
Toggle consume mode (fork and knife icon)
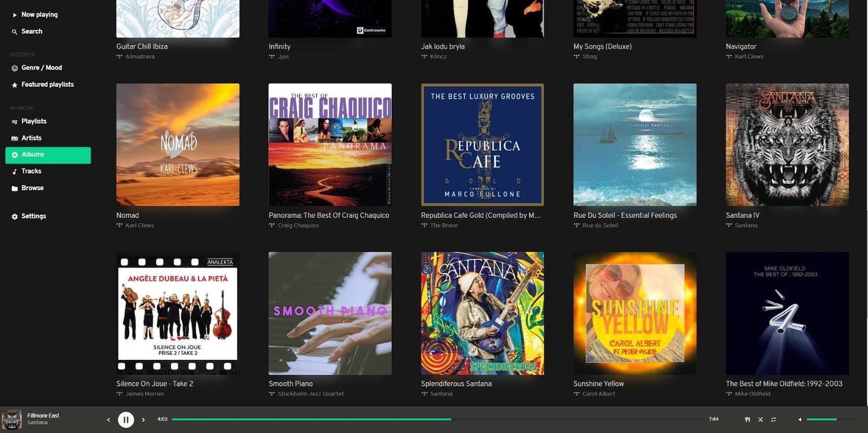pos(748,419)
